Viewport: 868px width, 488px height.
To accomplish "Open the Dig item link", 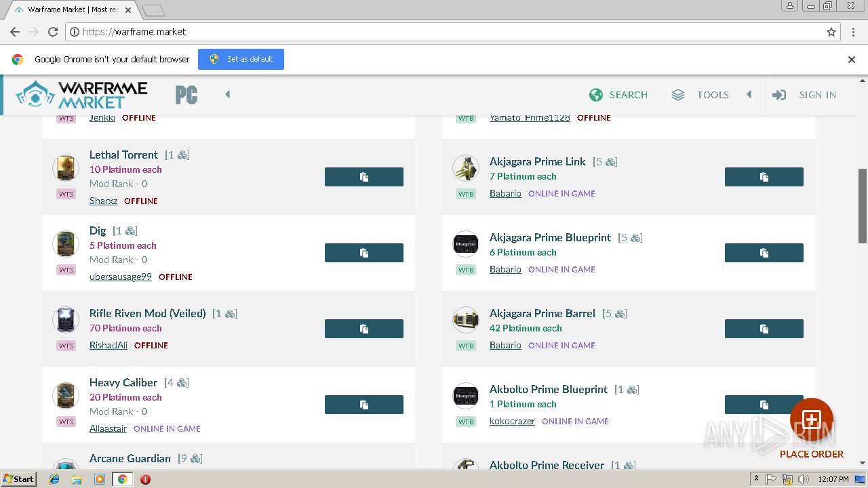I will (x=98, y=230).
